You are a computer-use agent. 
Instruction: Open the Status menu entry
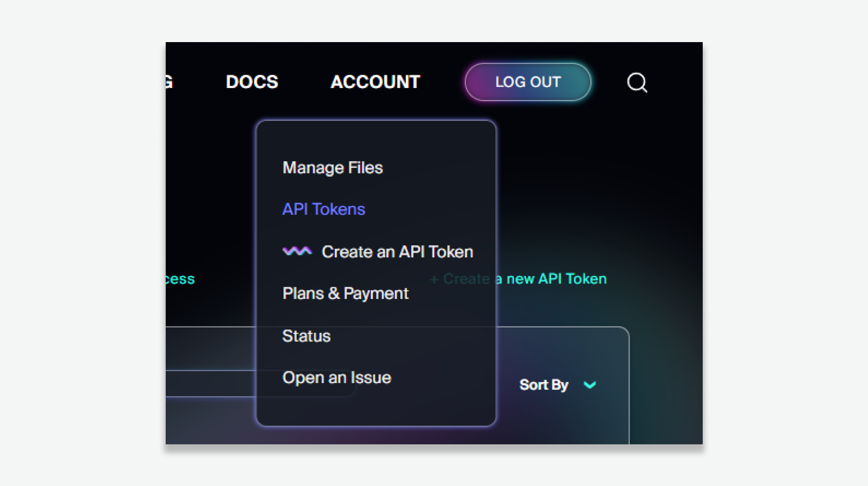click(x=306, y=336)
